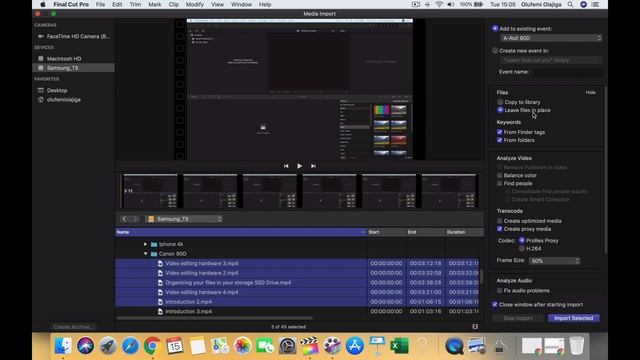The image size is (640, 360).
Task: Open the Clip menu
Action: [173, 4]
